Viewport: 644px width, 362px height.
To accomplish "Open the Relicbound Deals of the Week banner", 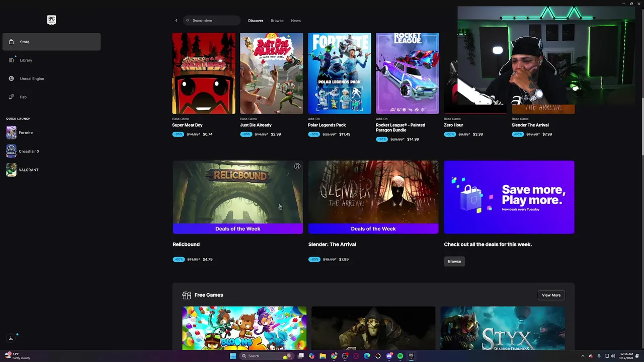I will 237,197.
